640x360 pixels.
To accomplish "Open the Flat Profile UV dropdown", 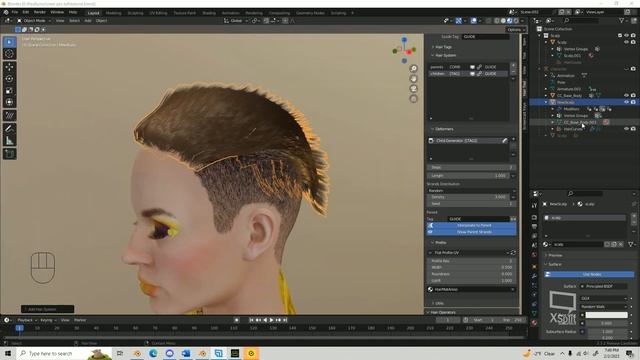I will (468, 253).
